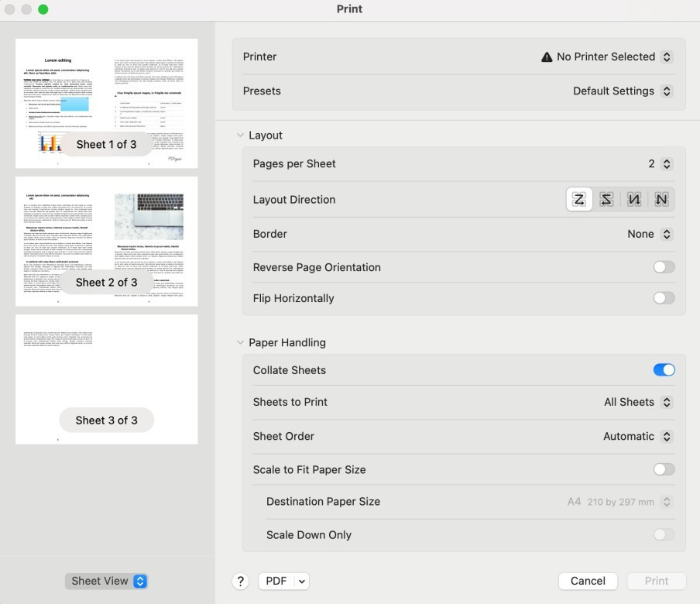Select the N-shaped layout direction icon

661,200
